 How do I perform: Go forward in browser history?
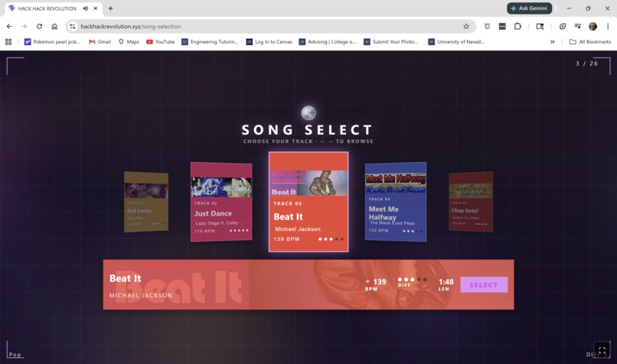coord(24,26)
